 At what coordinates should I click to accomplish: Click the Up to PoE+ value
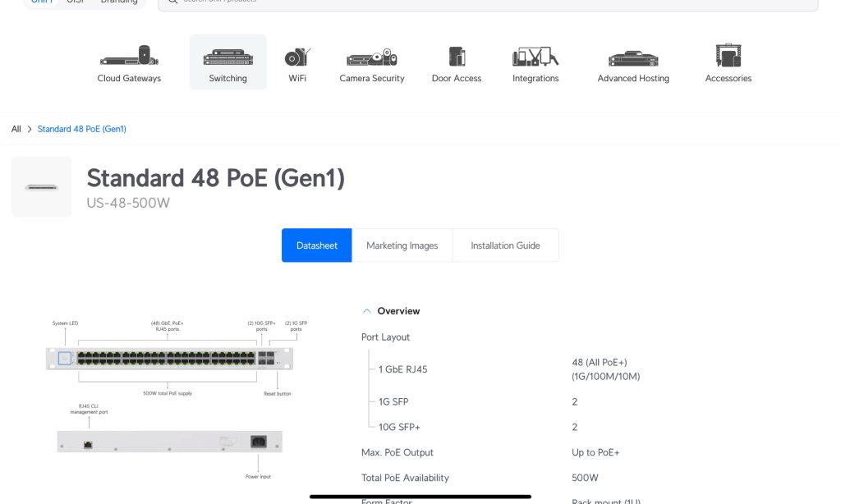[x=595, y=452]
